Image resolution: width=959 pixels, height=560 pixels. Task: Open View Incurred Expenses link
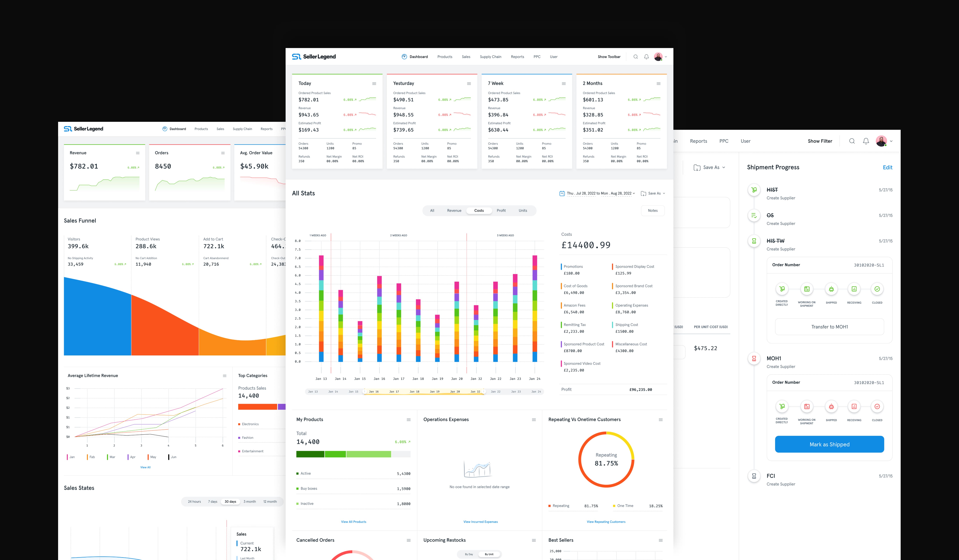point(481,522)
